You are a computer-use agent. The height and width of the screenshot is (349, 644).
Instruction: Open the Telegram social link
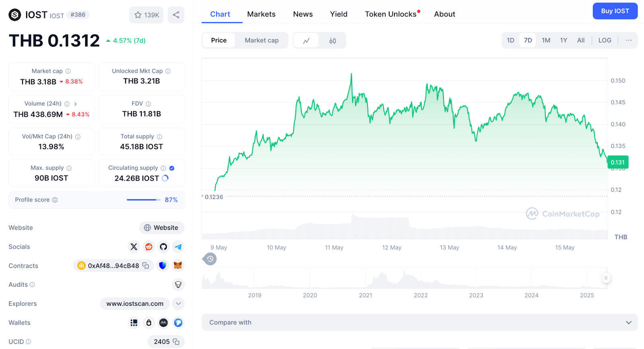point(178,247)
